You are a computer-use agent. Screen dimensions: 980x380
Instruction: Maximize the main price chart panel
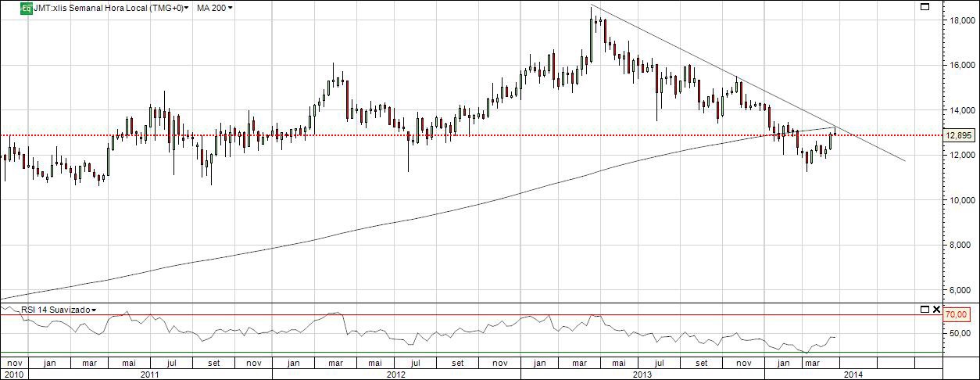[x=925, y=7]
